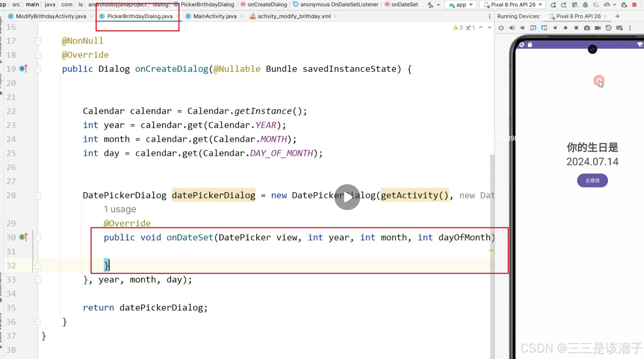Screen dimensions: 644x359
Task: Click the green Debug bug icon
Action: pos(585,5)
